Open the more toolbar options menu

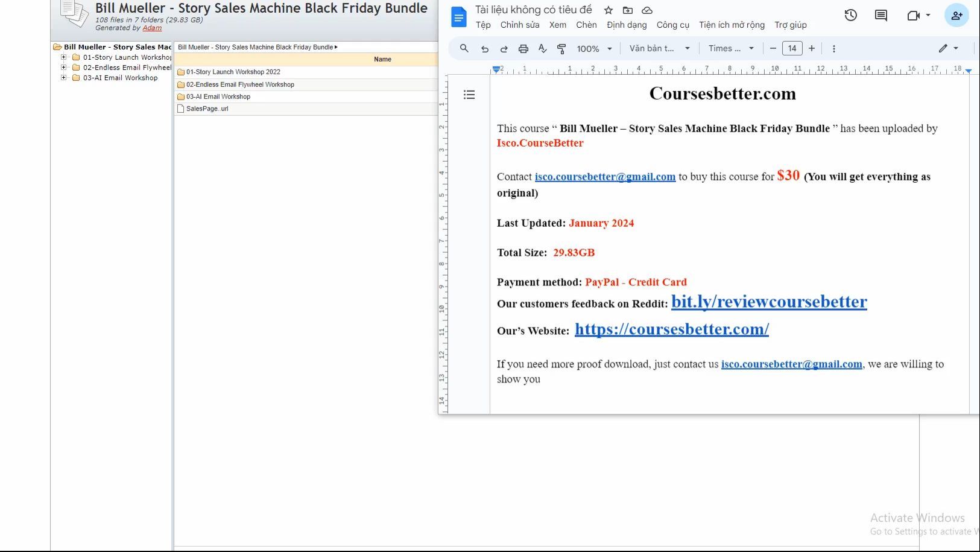click(834, 49)
